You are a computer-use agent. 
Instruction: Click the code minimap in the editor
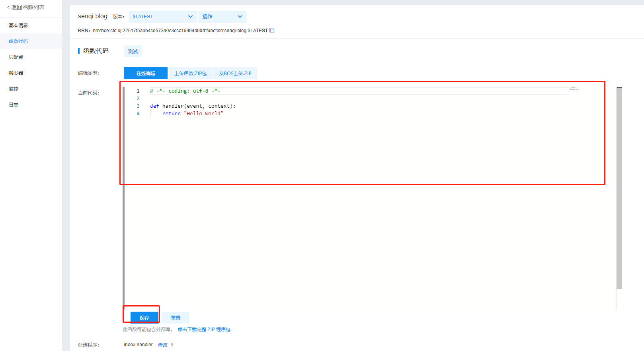574,89
